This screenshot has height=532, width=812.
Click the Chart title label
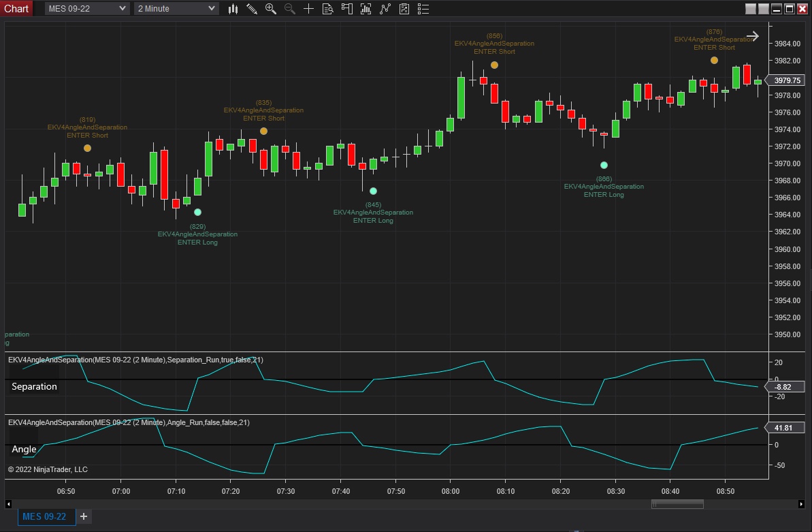pos(16,8)
